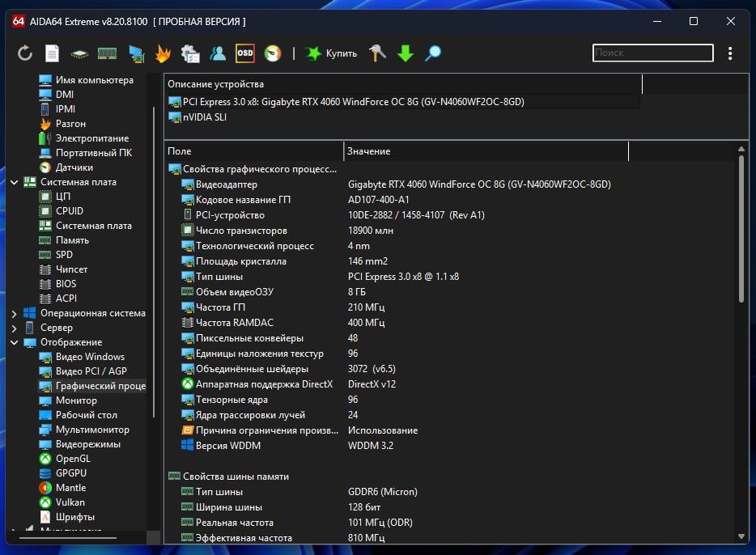The height and width of the screenshot is (555, 756).
Task: Click the hammer tools icon
Action: click(x=377, y=53)
